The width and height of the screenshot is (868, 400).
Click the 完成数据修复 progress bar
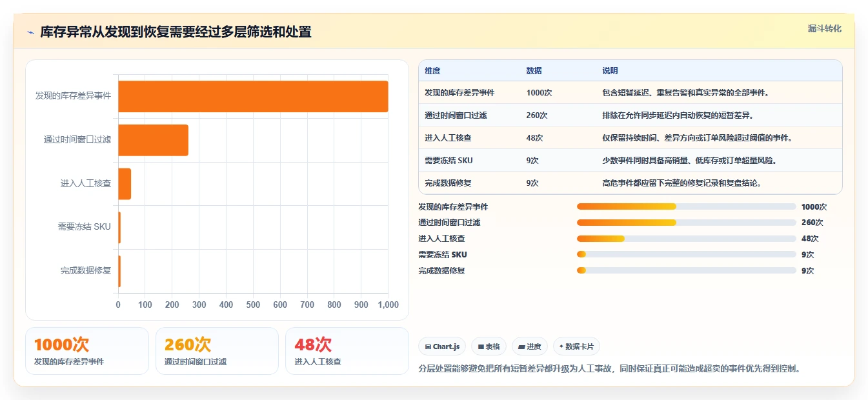(687, 270)
